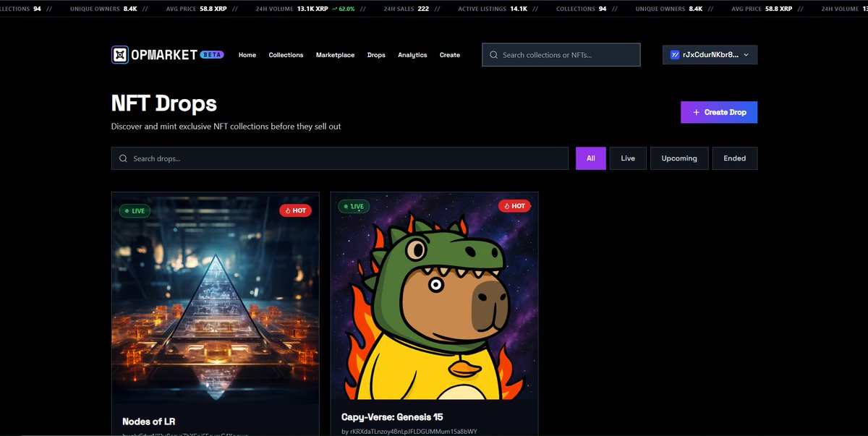Open the Nodes of LR pyramid thumbnail
868x436 pixels.
(x=216, y=299)
